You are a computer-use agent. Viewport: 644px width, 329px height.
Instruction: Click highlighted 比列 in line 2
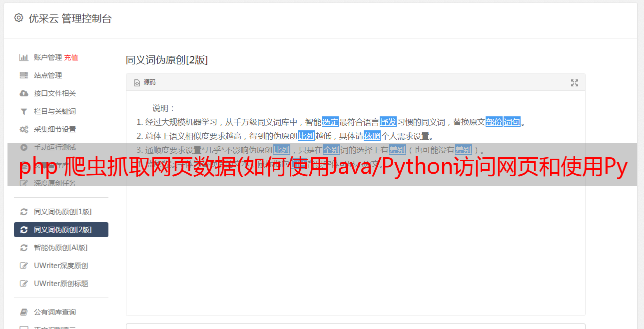tap(306, 136)
